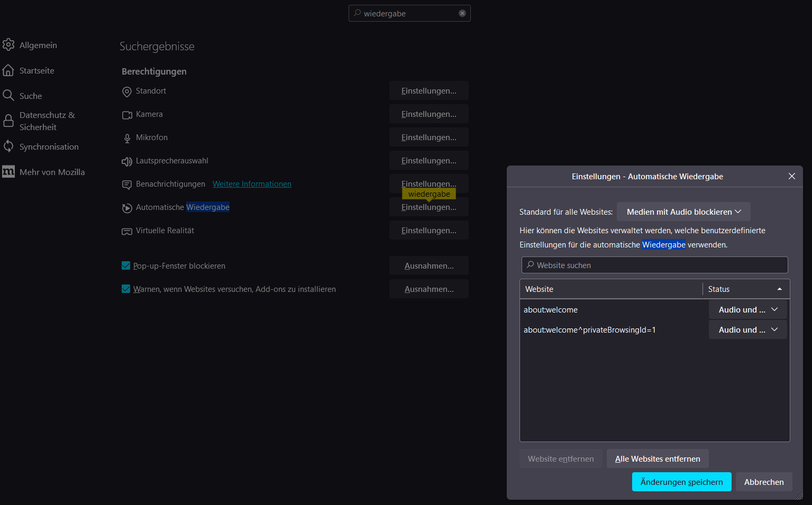Click the Virtuelle Realität headset icon
The image size is (812, 505).
click(127, 231)
